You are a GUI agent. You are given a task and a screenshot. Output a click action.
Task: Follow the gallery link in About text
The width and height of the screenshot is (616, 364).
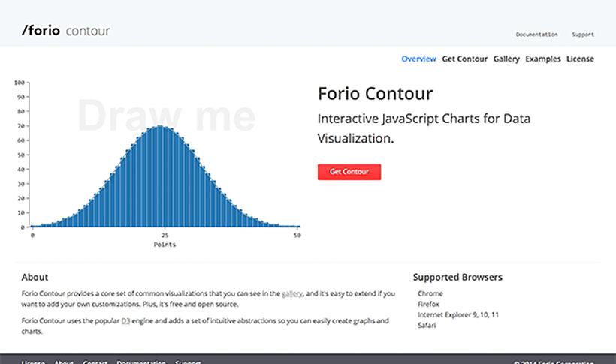pyautogui.click(x=292, y=293)
